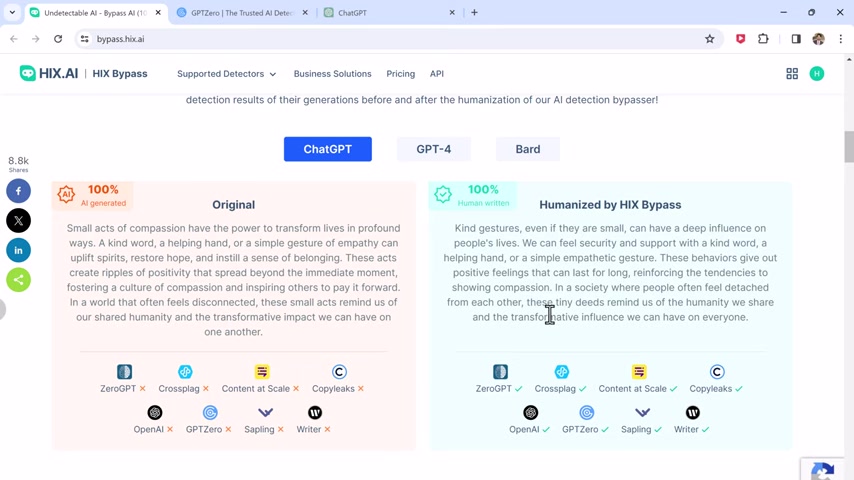854x480 pixels.
Task: Click Content at Scale icon in Humanized panel
Action: tap(639, 372)
